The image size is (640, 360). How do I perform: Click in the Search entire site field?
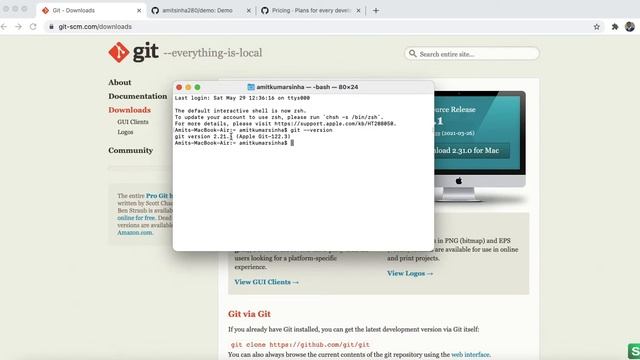click(x=472, y=53)
